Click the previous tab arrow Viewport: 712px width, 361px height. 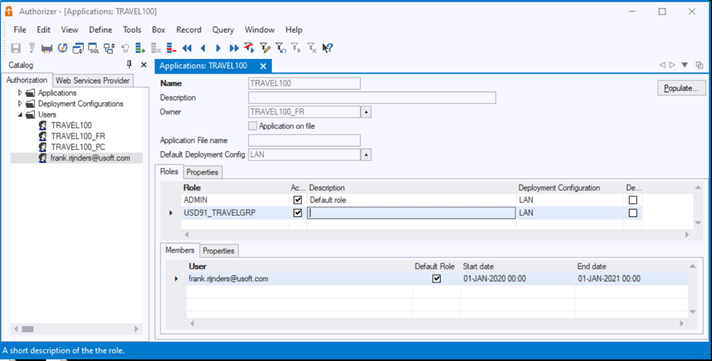point(662,65)
